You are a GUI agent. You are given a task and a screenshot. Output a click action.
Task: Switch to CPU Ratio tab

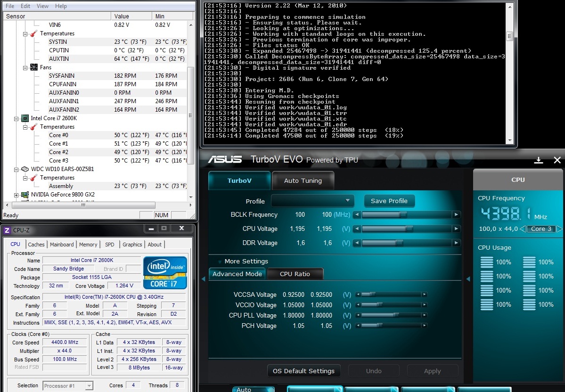click(x=295, y=274)
